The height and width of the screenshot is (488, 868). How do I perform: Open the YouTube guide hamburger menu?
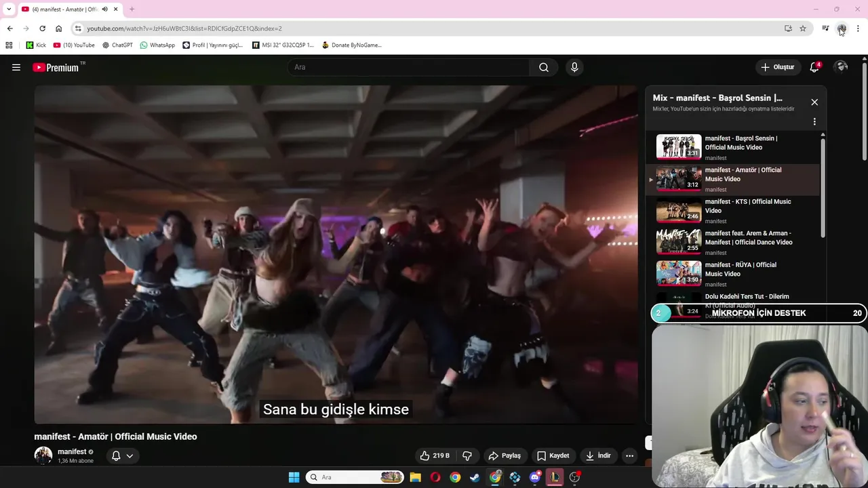click(x=16, y=67)
